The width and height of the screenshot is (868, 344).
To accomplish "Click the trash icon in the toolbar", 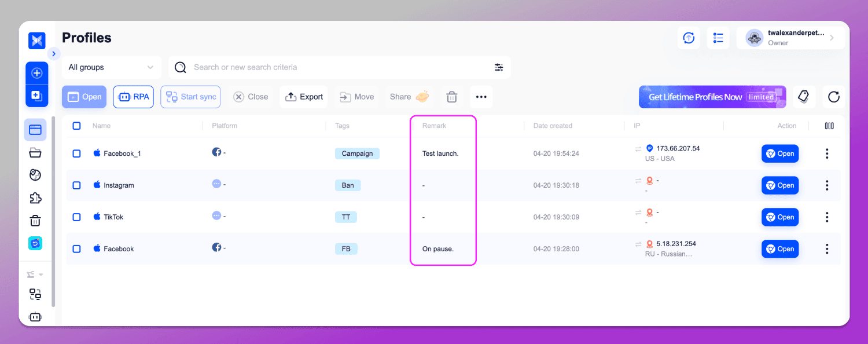I will (452, 97).
